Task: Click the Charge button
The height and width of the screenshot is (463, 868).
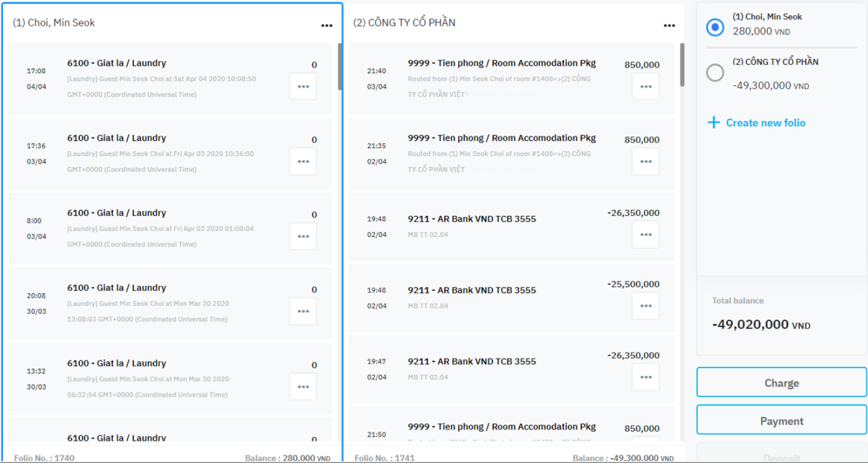Action: tap(781, 383)
